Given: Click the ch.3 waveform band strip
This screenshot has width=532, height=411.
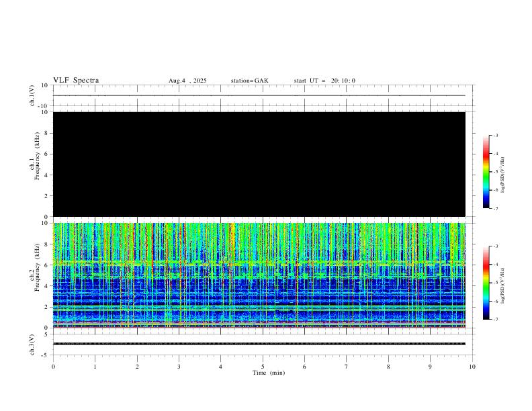Looking at the screenshot, I should pyautogui.click(x=259, y=344).
